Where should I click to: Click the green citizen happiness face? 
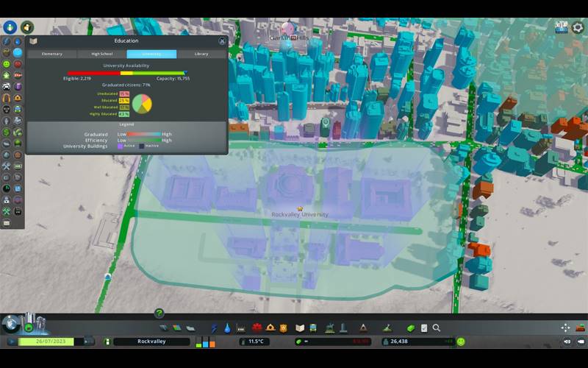461,342
